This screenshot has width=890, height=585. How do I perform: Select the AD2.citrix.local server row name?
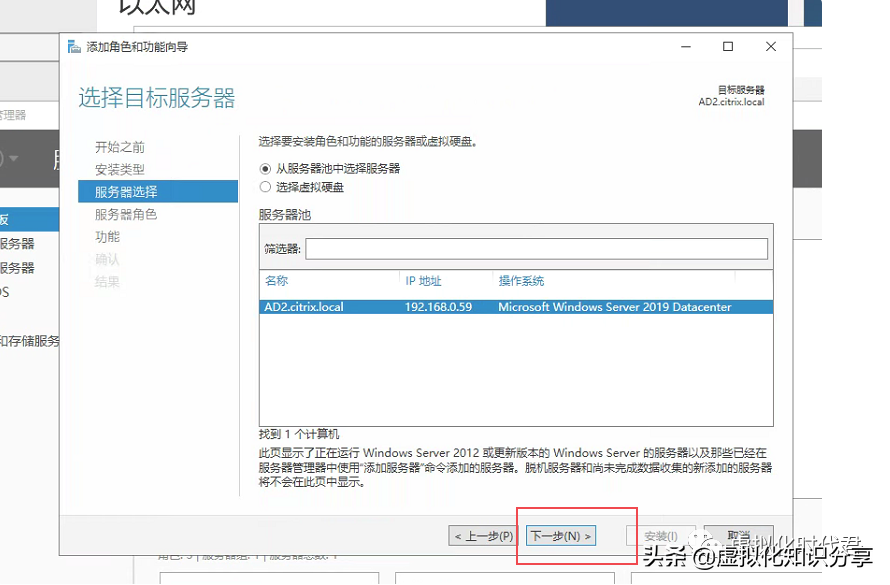(x=304, y=307)
